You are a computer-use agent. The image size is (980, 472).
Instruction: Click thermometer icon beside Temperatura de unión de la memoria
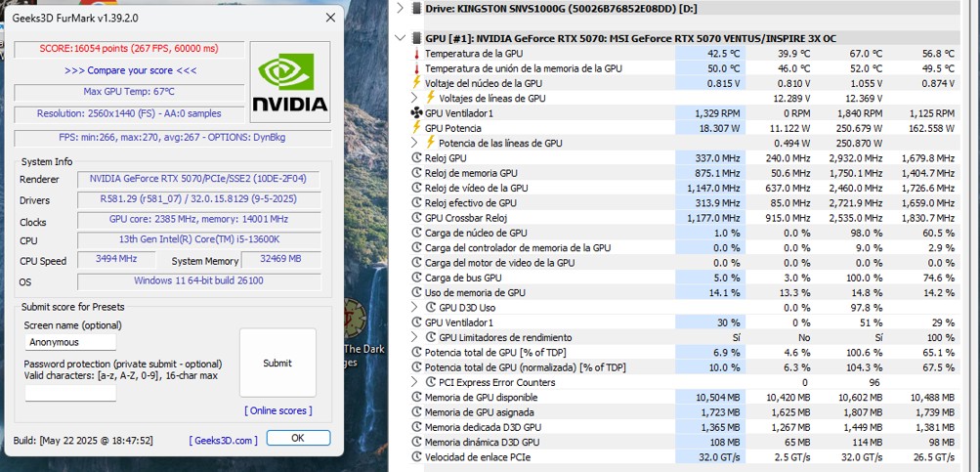(x=417, y=68)
